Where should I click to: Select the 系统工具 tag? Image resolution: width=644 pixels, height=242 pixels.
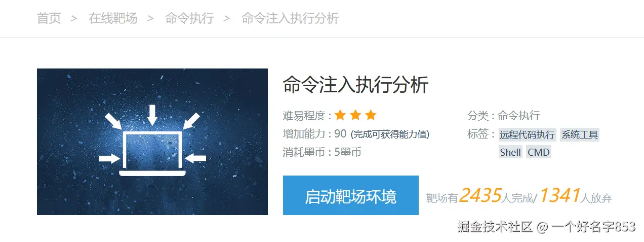click(580, 134)
